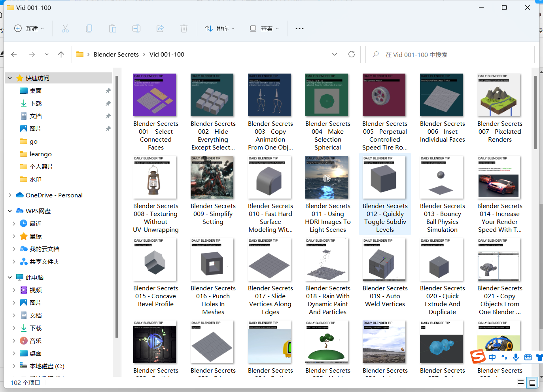Screen dimensions: 543x392
Task: Toggle Sogou Chinese 中 language mode
Action: point(492,357)
